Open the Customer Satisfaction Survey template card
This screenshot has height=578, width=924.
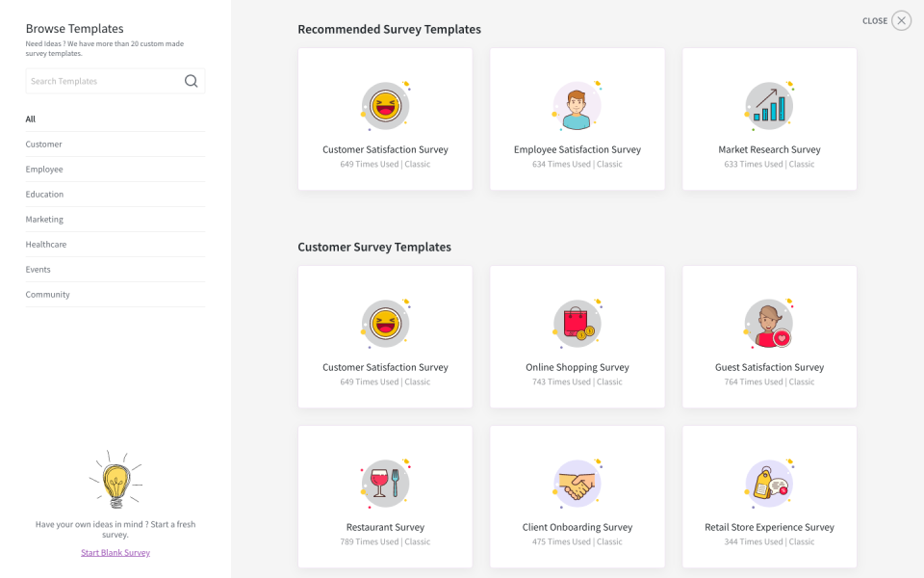point(385,118)
